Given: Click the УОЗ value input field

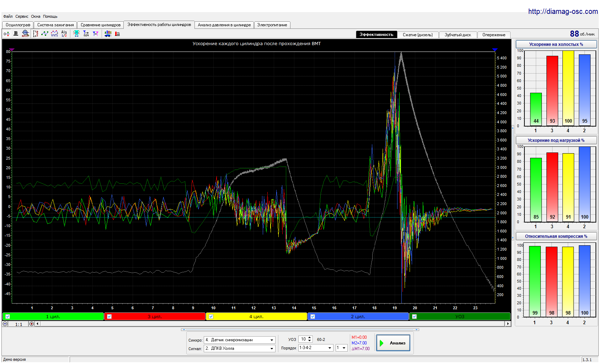Looking at the screenshot, I should click(x=303, y=339).
